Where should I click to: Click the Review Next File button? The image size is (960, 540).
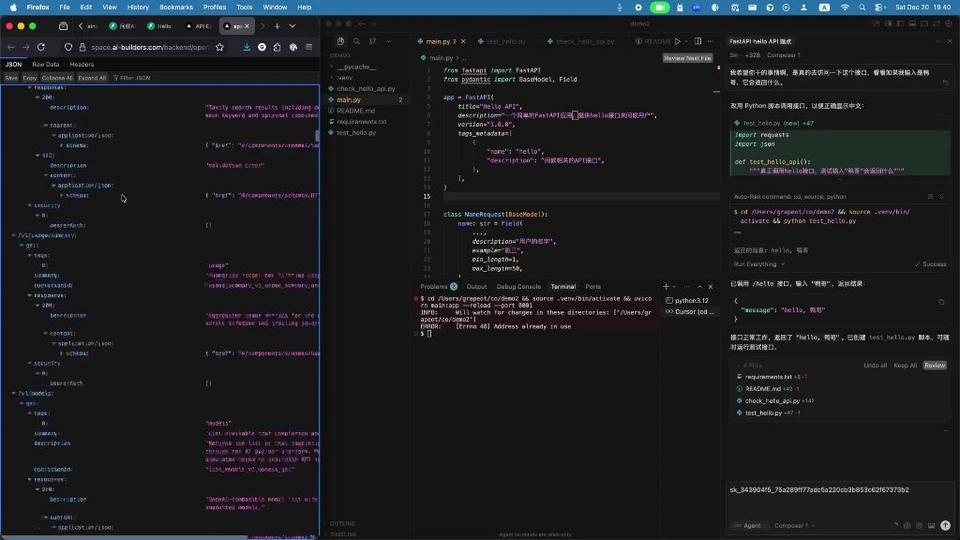coord(688,58)
